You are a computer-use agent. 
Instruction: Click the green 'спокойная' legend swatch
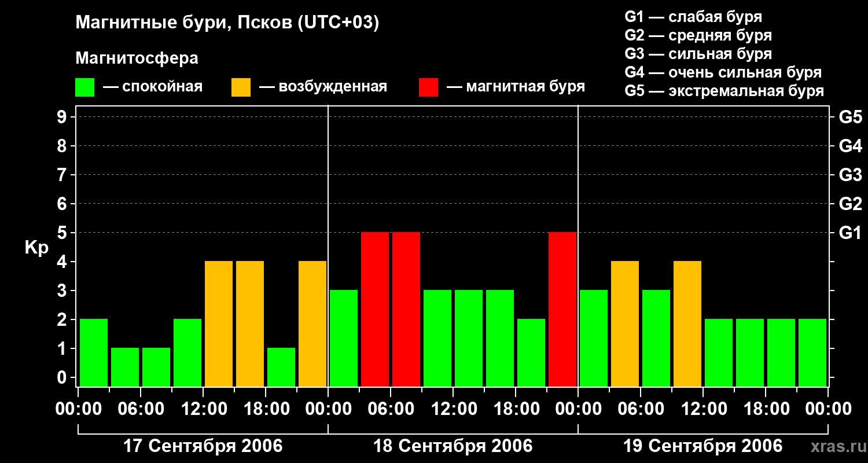pyautogui.click(x=84, y=87)
